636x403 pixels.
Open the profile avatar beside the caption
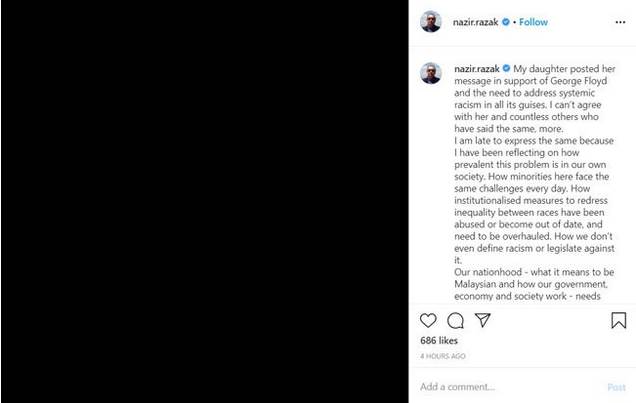point(431,73)
